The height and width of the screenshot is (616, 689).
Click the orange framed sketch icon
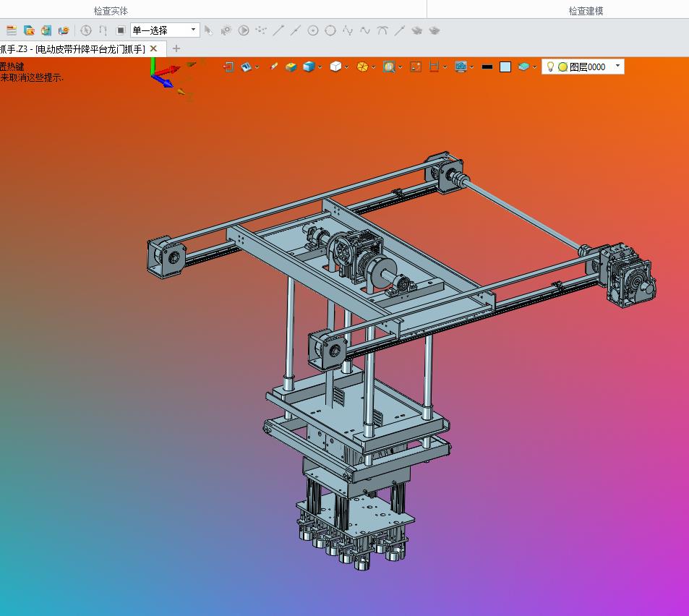pyautogui.click(x=416, y=67)
